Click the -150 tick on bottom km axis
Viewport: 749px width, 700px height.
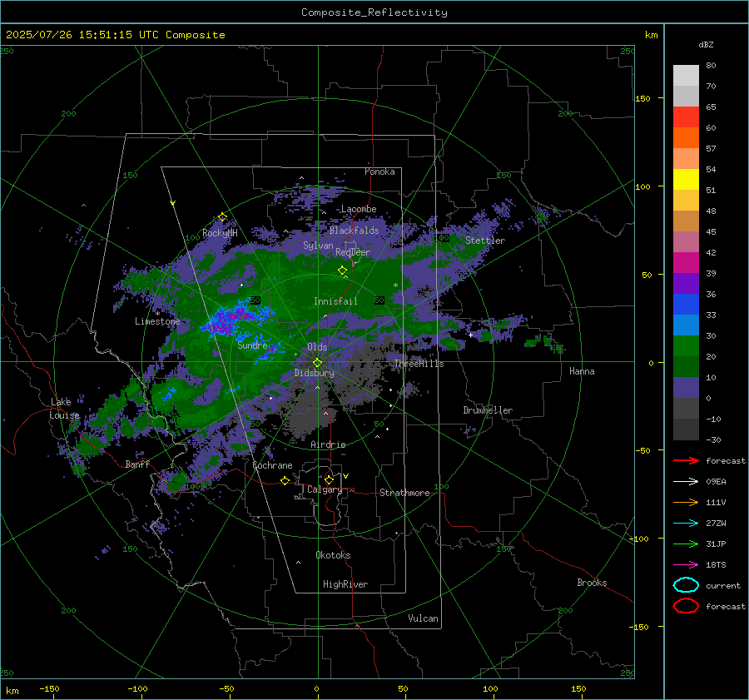coord(49,688)
